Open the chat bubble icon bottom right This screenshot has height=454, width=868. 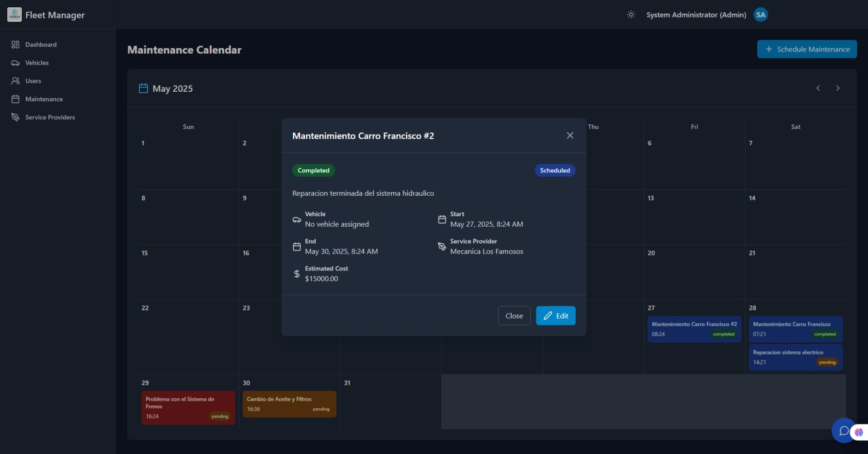[843, 431]
